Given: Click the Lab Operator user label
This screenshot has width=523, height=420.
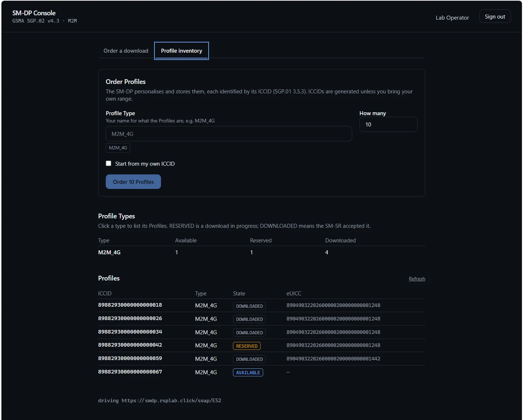Looking at the screenshot, I should click(452, 17).
